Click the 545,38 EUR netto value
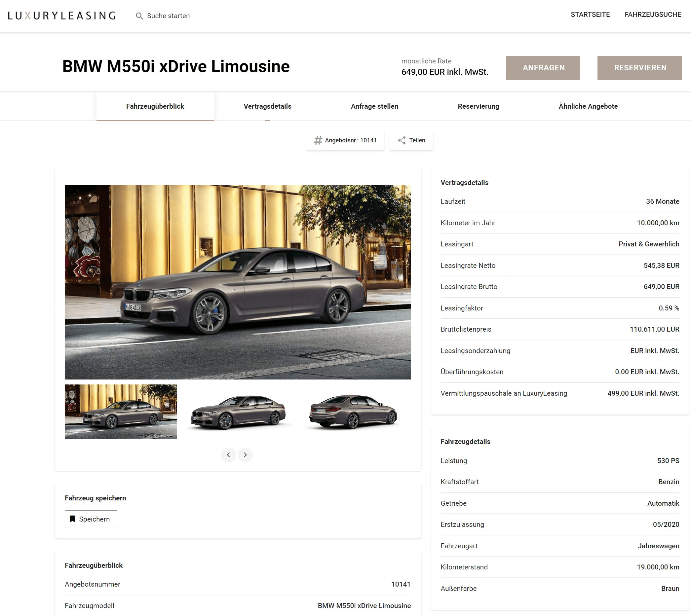This screenshot has width=691, height=616. coord(662,265)
